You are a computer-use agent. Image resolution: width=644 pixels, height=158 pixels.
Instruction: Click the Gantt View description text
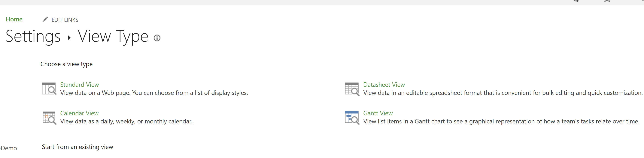pos(501,121)
